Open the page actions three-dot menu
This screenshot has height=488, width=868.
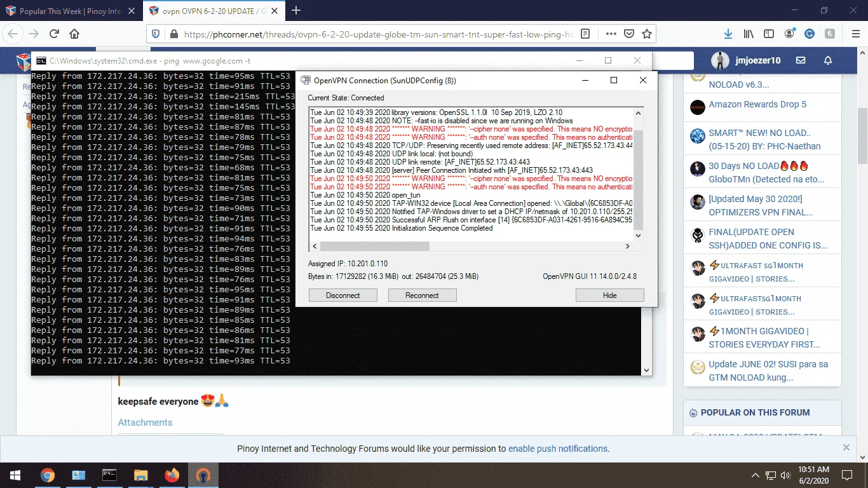click(x=611, y=34)
